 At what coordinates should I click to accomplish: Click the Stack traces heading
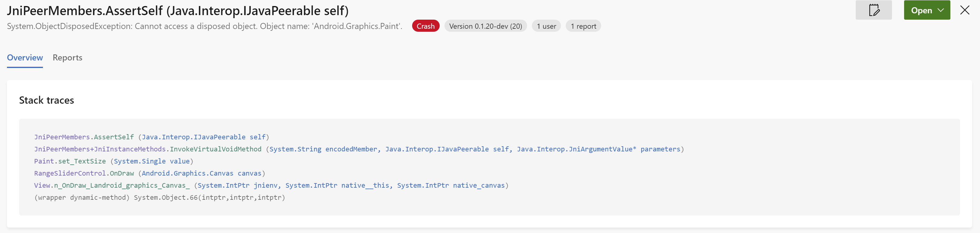tap(46, 100)
